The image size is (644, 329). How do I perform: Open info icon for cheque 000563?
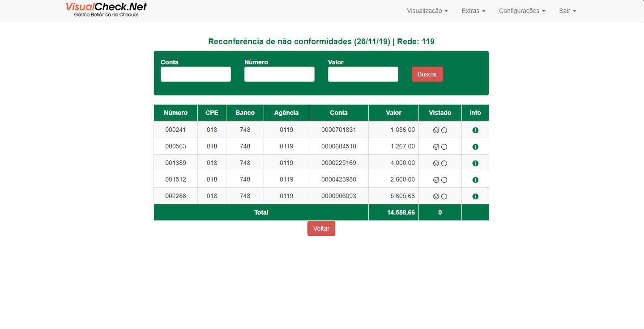(x=475, y=147)
